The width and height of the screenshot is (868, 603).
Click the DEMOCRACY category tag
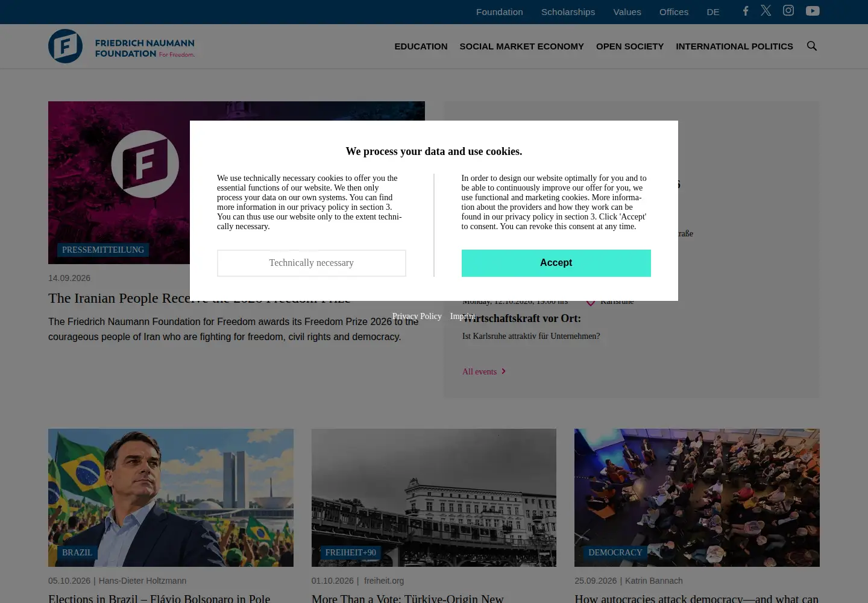(615, 552)
